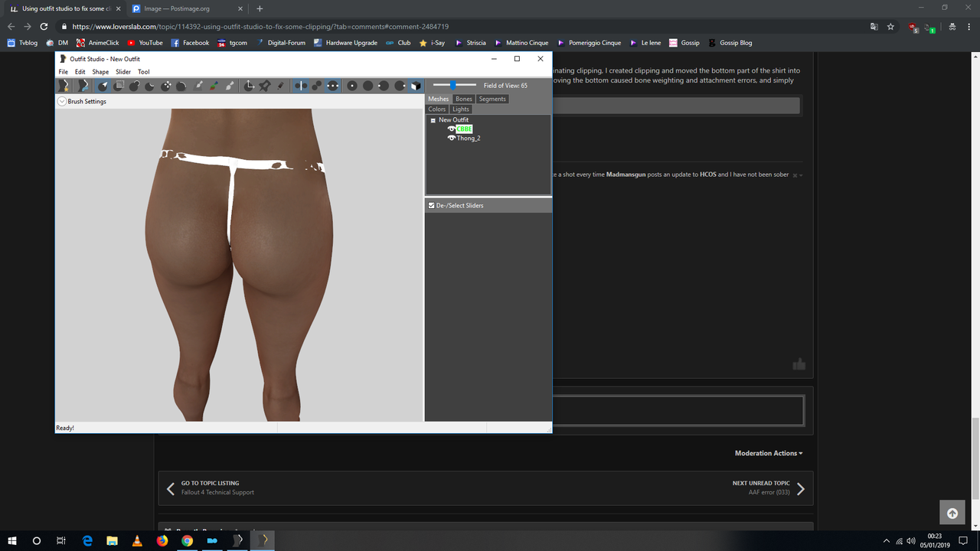Activate the Transform axes tool
Viewport: 980px width, 551px height.
tap(249, 86)
